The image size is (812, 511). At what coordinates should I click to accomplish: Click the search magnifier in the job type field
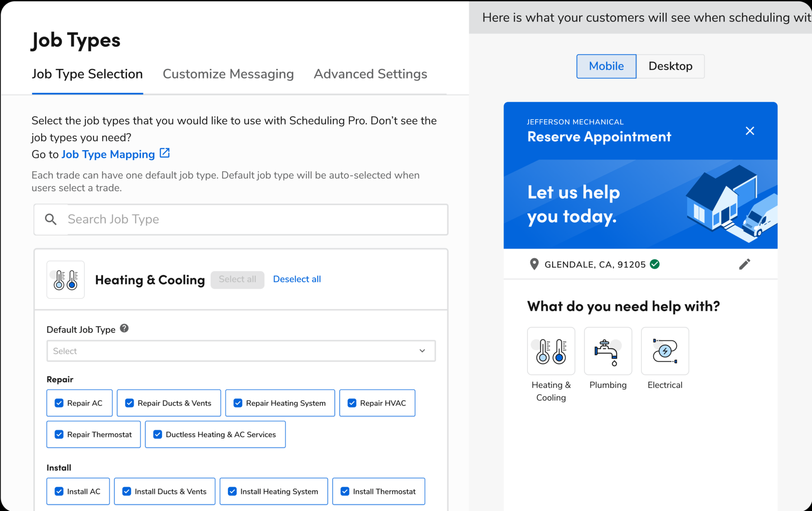click(51, 219)
